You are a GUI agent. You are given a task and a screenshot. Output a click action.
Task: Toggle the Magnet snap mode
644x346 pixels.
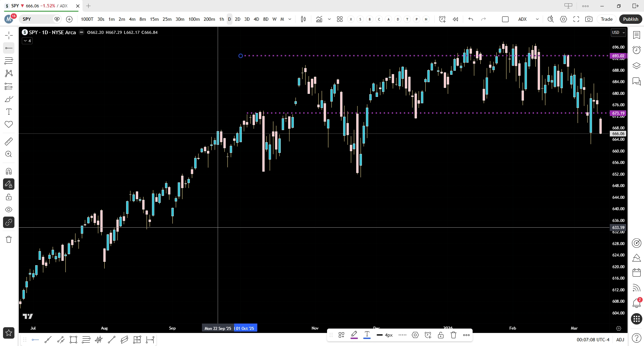click(9, 171)
